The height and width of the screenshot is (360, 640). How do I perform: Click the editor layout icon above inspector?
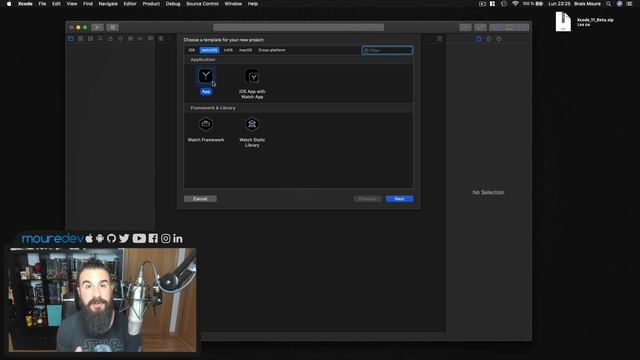coord(440,39)
